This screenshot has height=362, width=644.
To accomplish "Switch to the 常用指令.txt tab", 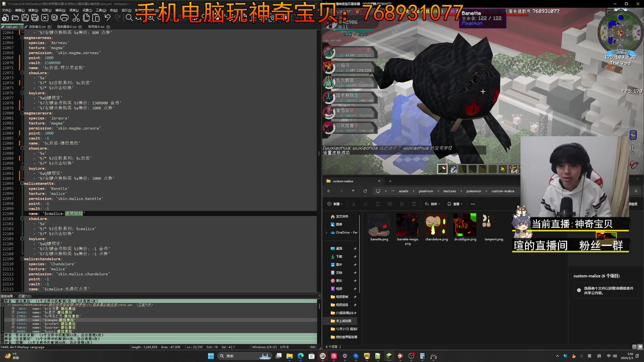I will tap(96, 27).
